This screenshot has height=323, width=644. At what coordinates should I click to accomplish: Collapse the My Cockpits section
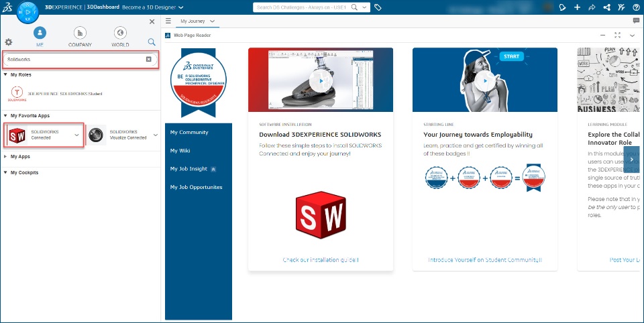(6, 172)
